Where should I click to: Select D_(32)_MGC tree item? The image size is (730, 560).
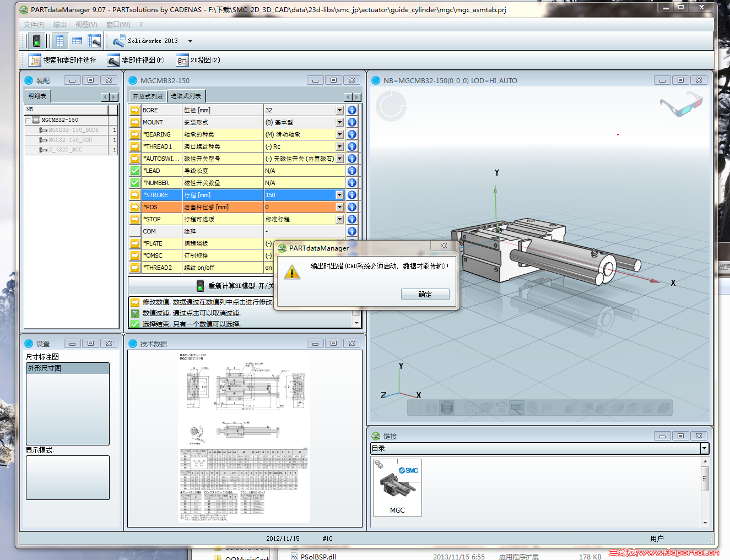65,150
